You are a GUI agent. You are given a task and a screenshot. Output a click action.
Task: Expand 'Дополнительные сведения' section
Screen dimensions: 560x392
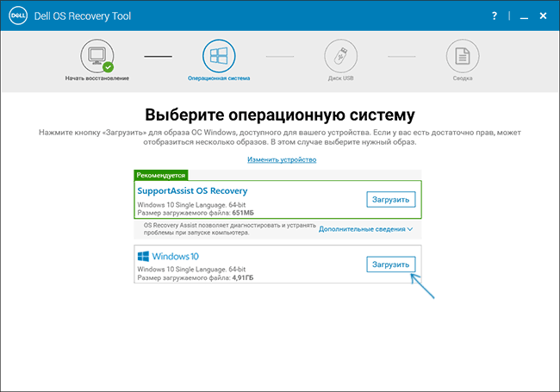[x=365, y=229]
